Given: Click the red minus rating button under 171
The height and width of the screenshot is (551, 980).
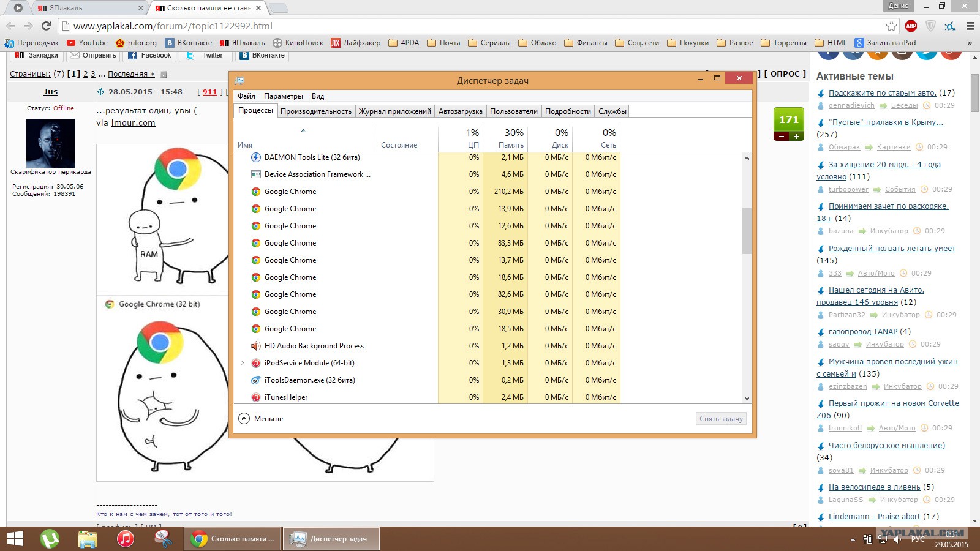Looking at the screenshot, I should pyautogui.click(x=782, y=137).
